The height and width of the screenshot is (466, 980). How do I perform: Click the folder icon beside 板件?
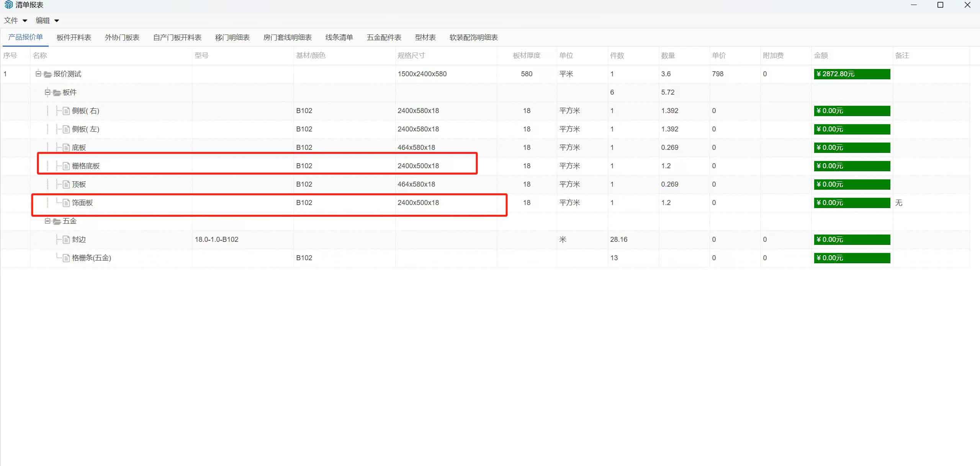[57, 92]
